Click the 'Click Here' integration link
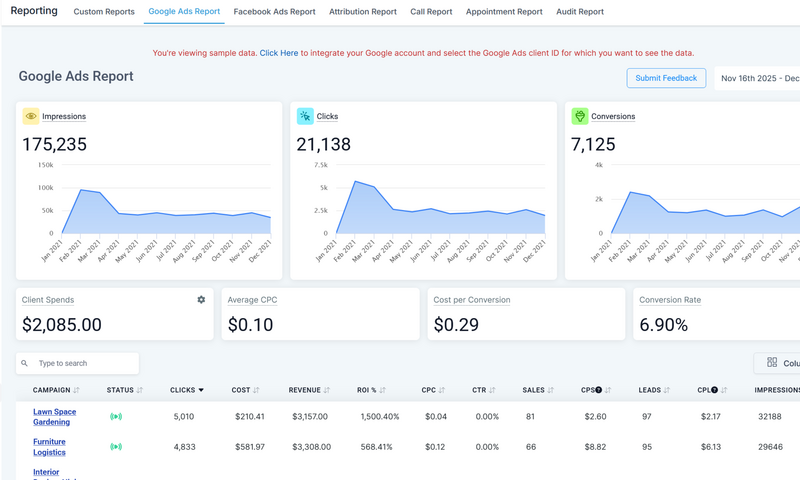Image resolution: width=800 pixels, height=480 pixels. click(279, 53)
